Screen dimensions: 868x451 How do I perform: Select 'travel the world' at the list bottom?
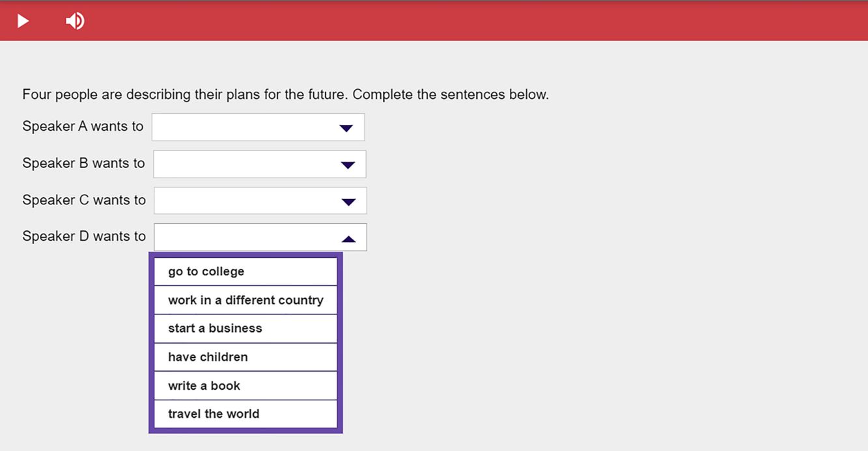coord(245,414)
